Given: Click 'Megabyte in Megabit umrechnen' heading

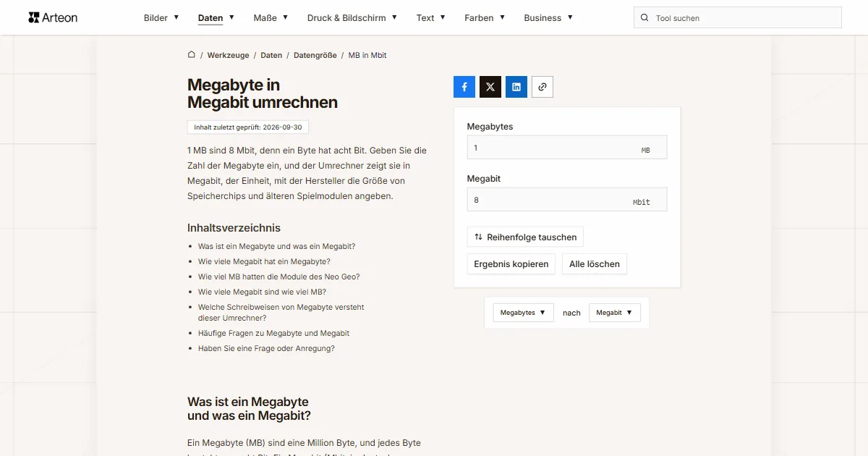Looking at the screenshot, I should tap(263, 93).
